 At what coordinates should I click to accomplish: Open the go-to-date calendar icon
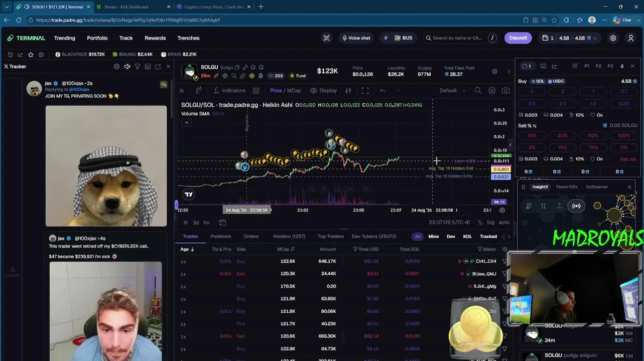point(222,223)
